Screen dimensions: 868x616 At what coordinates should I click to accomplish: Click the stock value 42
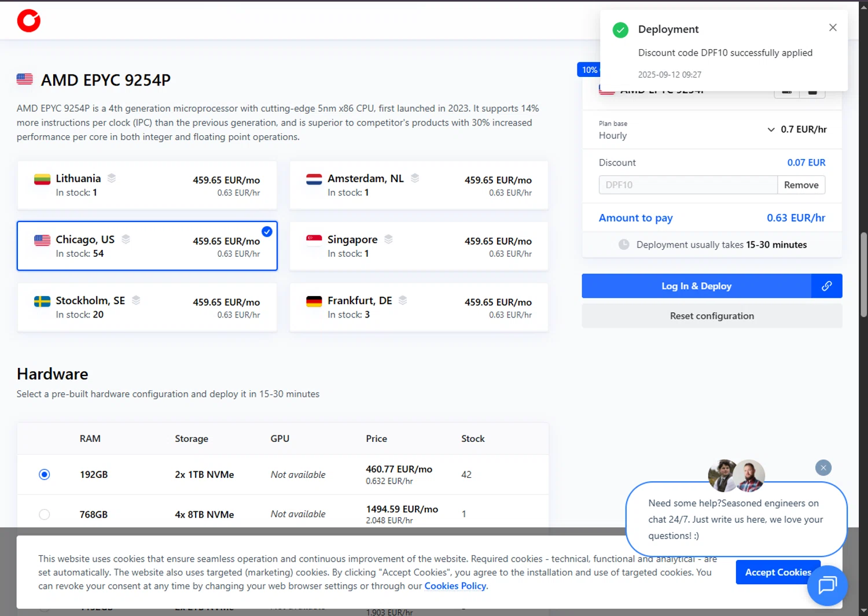pos(466,474)
